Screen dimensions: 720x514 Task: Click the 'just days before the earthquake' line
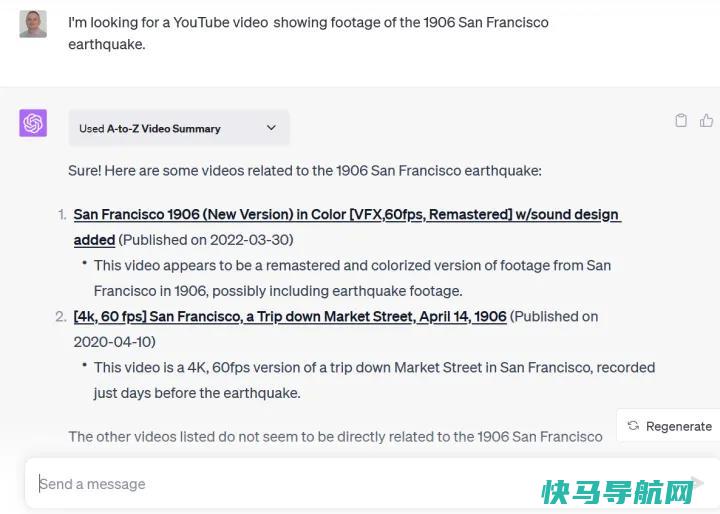point(197,393)
